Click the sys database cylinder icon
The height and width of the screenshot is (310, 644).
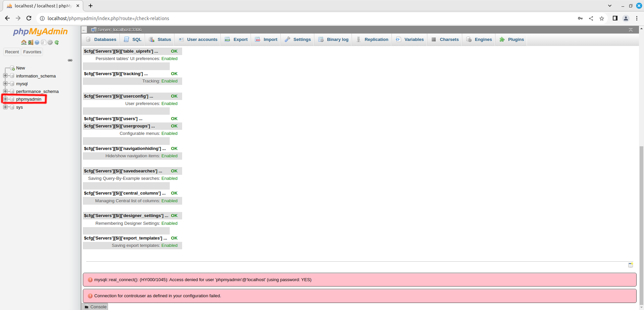[x=12, y=107]
